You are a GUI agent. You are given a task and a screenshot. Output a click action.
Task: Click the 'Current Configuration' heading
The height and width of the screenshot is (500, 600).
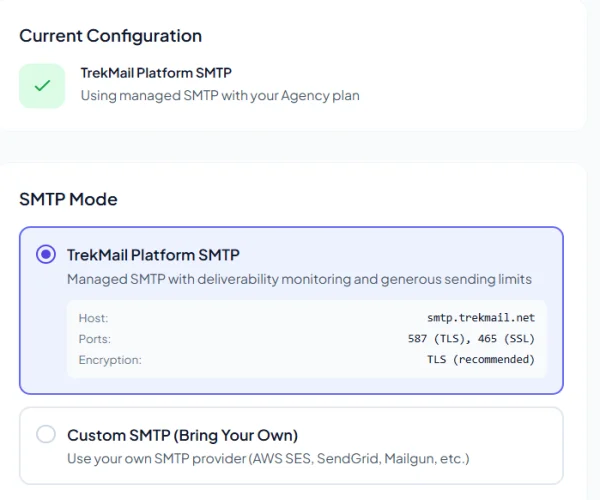coord(111,36)
